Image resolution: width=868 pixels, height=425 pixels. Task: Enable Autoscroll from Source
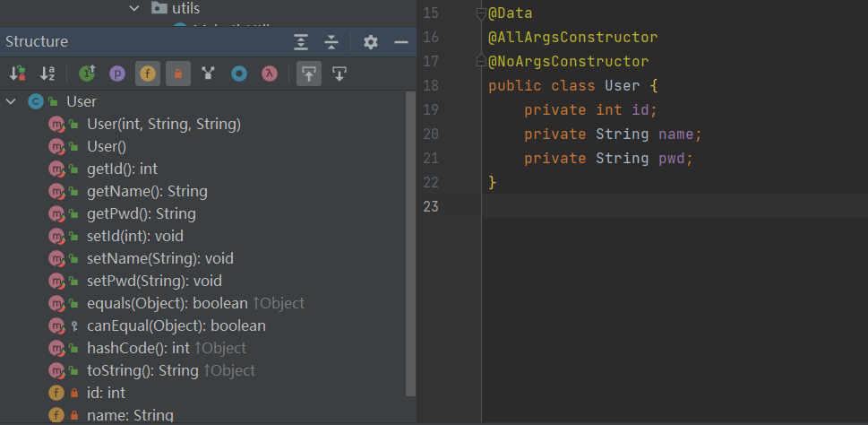(339, 74)
